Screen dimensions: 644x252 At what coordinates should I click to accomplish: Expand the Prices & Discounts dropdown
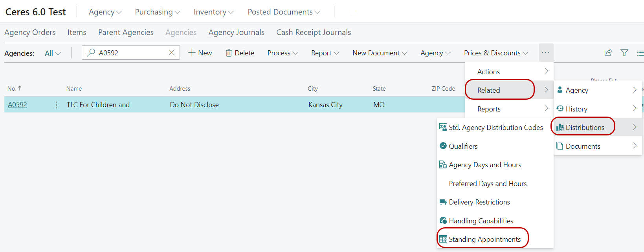[495, 53]
